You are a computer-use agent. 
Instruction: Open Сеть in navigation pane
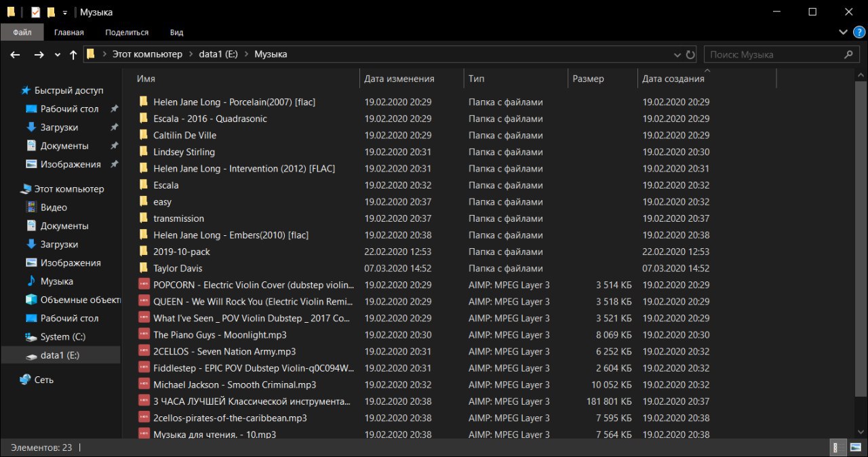point(44,380)
